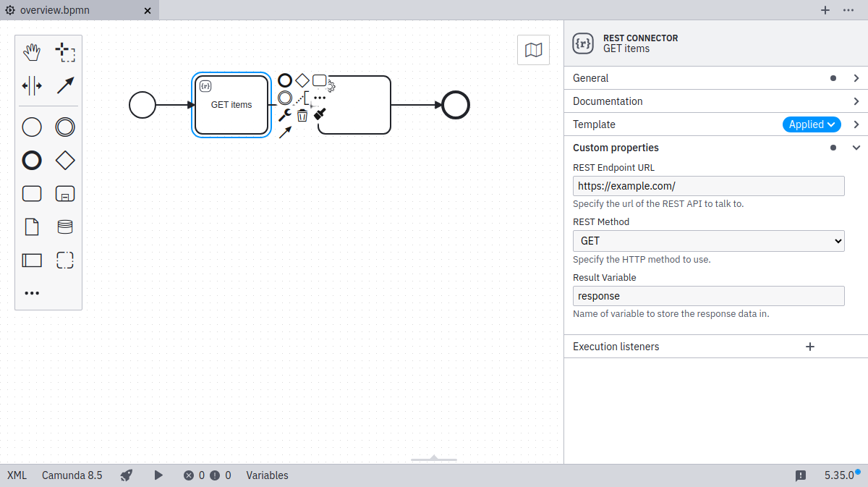Activate the Lasso selection tool
The width and height of the screenshot is (868, 487).
coord(64,52)
